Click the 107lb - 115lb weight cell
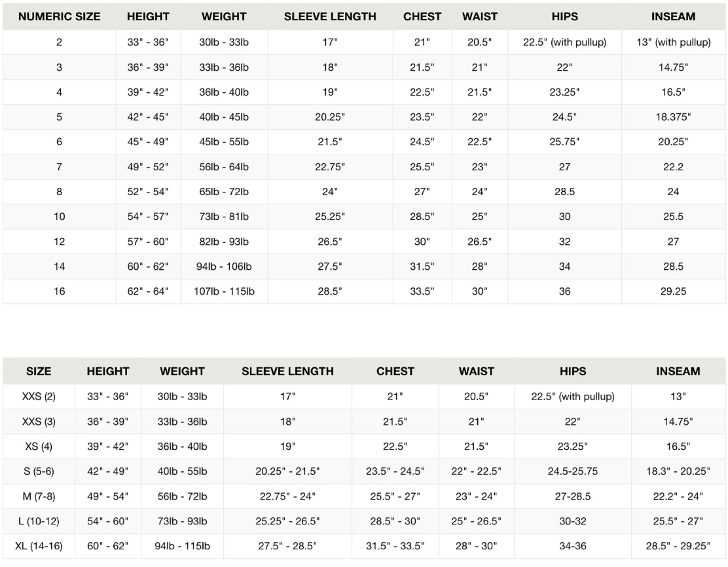This screenshot has width=728, height=567. point(224,291)
